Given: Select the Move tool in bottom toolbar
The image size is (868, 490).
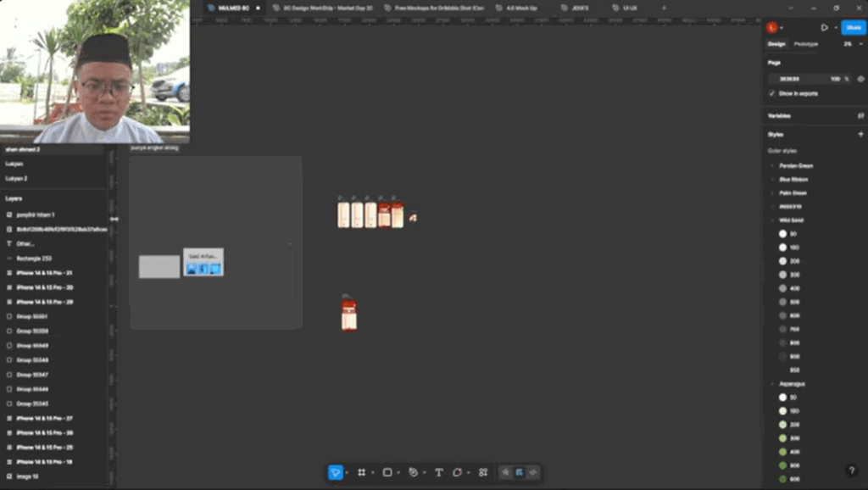Looking at the screenshot, I should pos(336,472).
